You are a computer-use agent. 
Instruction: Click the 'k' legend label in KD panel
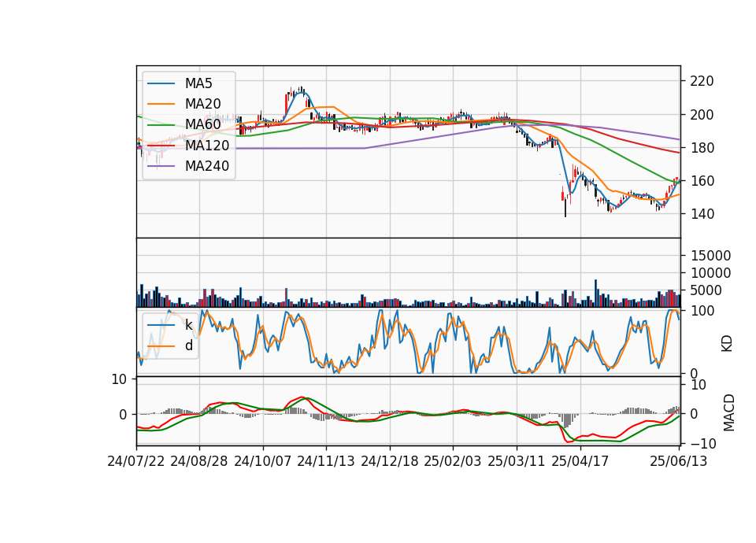(x=188, y=325)
